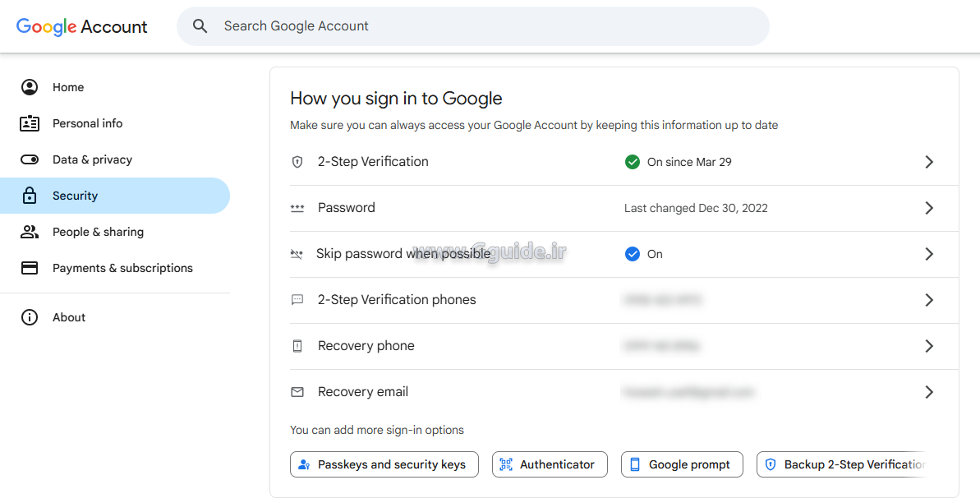Click the Google Account logo

click(82, 26)
